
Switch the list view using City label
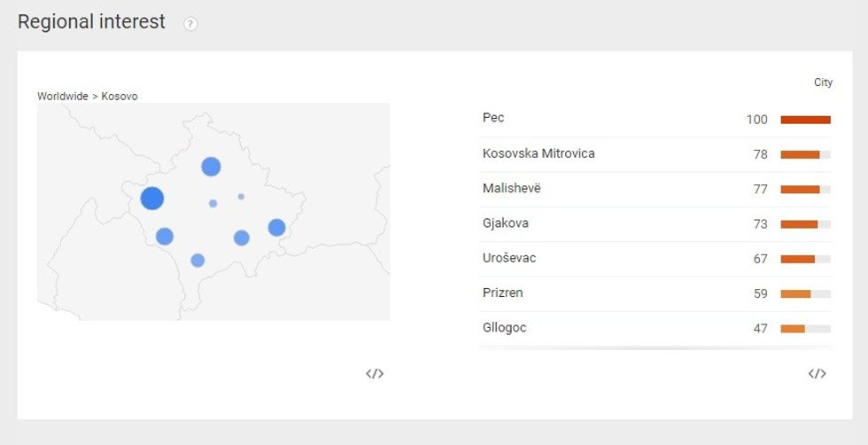tap(823, 82)
